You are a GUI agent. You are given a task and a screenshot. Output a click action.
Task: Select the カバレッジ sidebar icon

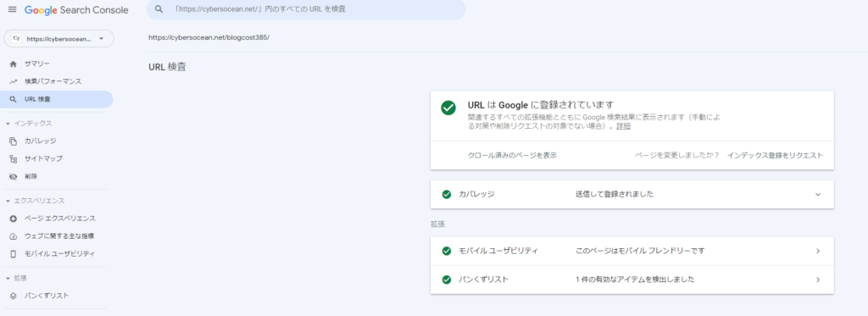14,141
